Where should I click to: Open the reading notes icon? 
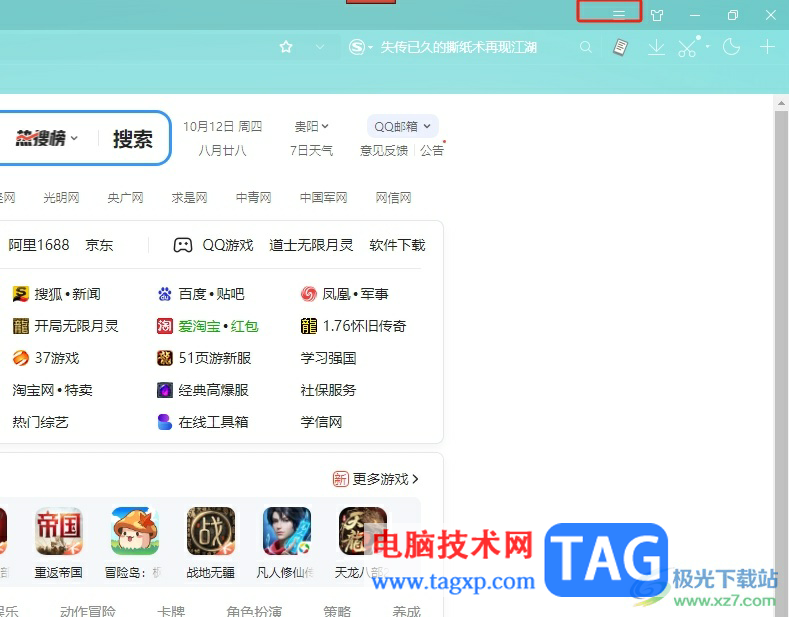pos(620,47)
